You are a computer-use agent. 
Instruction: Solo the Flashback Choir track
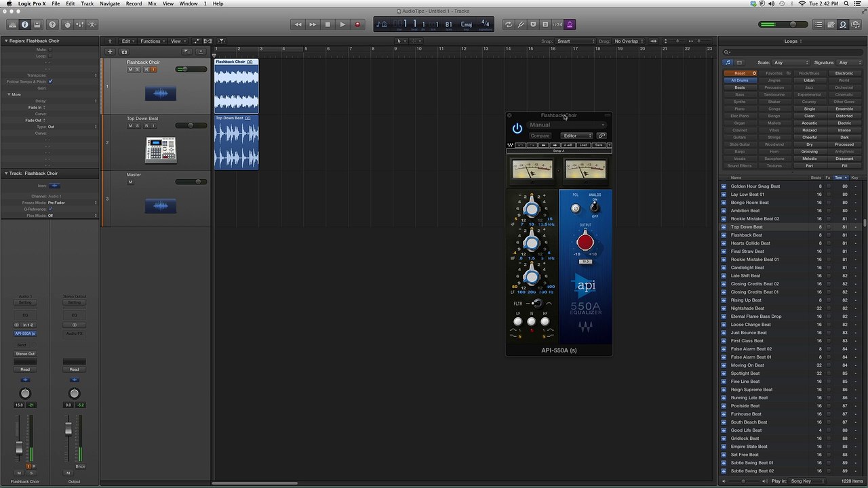[138, 69]
